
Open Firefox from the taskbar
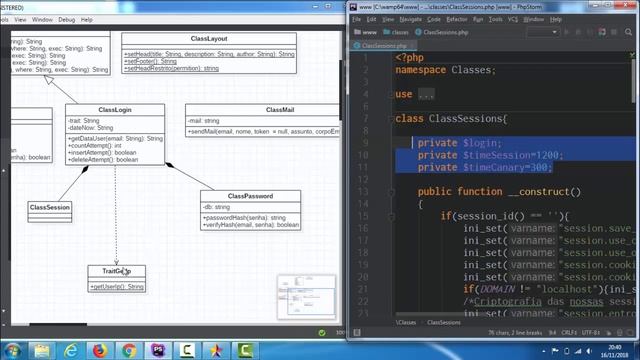tap(100, 351)
